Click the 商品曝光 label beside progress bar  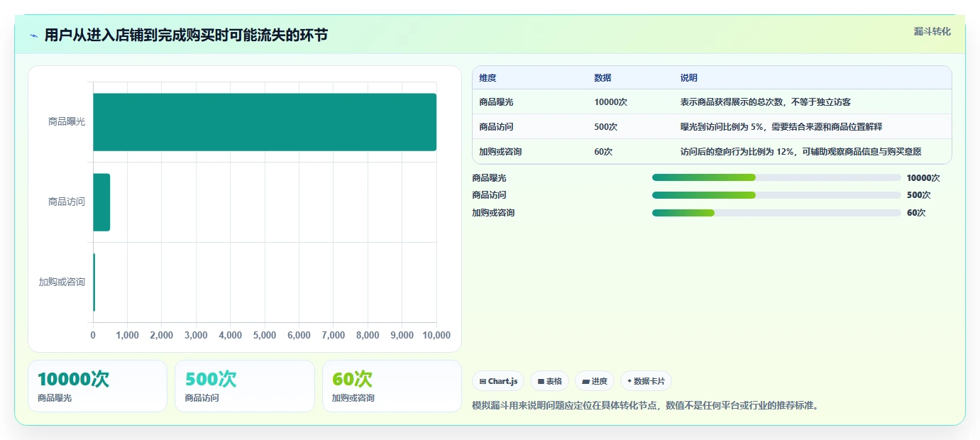[x=489, y=178]
